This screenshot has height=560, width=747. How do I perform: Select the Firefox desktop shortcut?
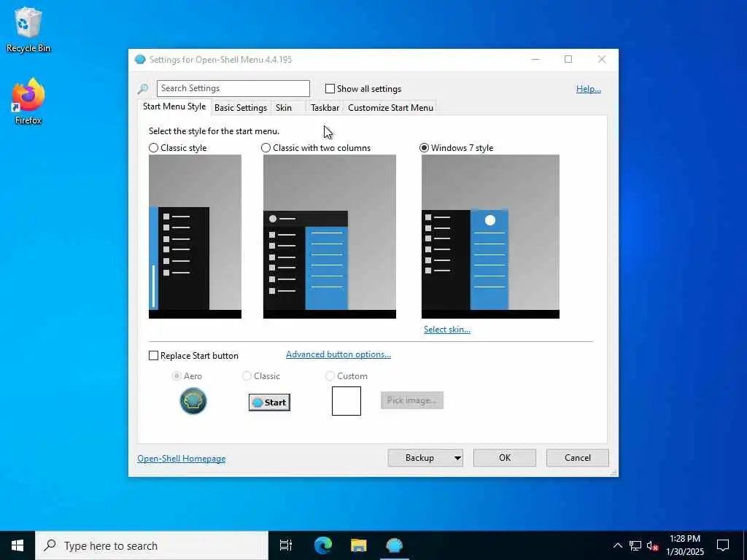click(28, 101)
